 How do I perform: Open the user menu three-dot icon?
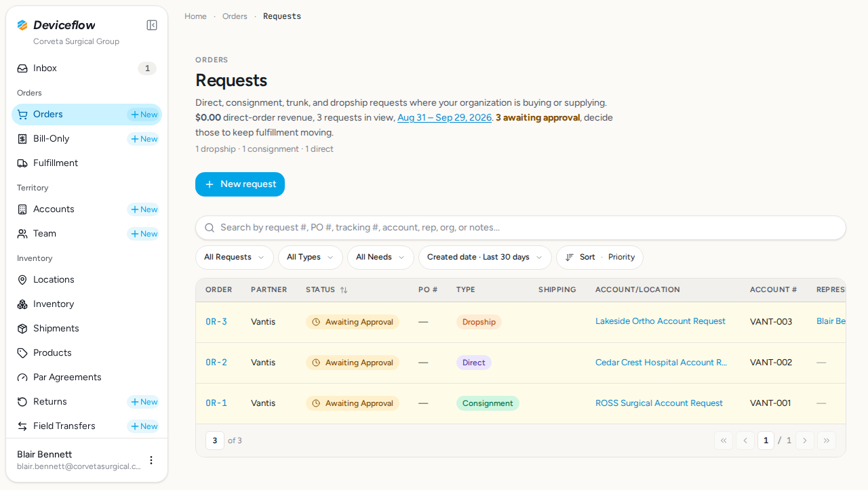[x=151, y=460]
